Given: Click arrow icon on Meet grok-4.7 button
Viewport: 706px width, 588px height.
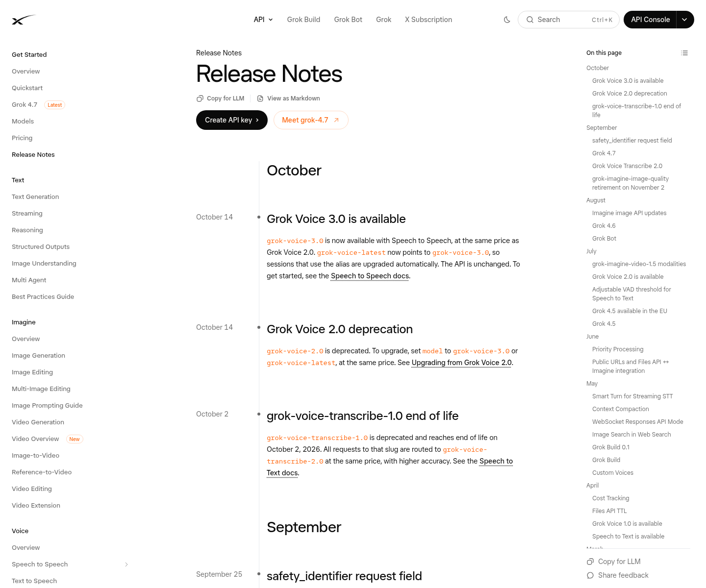Looking at the screenshot, I should pyautogui.click(x=336, y=120).
